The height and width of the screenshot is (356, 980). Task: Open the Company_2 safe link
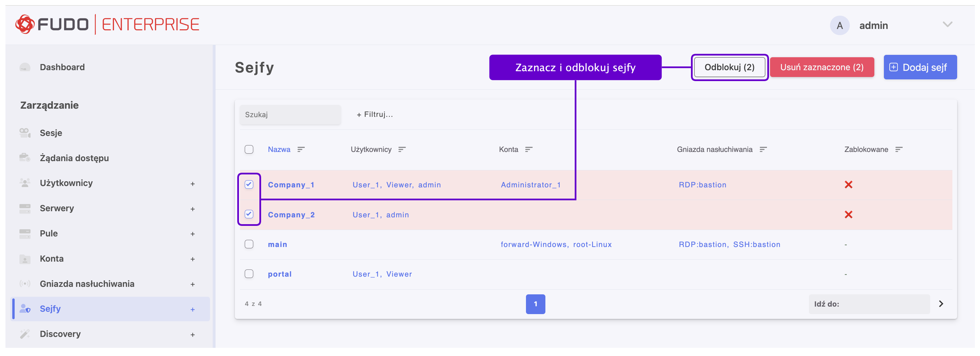[291, 215]
